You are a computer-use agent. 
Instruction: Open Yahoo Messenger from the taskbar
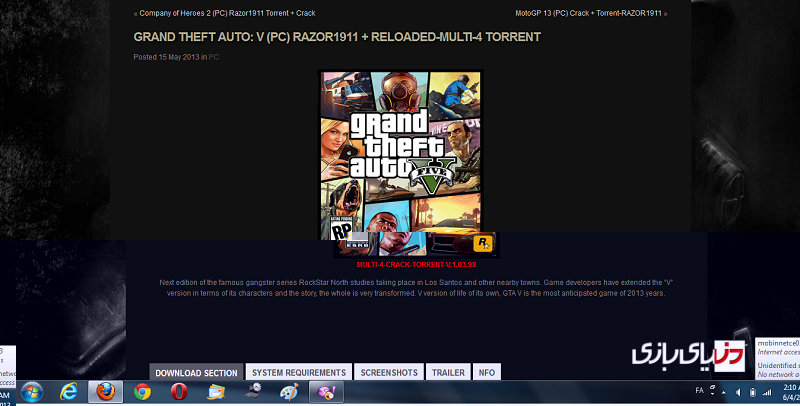pos(327,392)
